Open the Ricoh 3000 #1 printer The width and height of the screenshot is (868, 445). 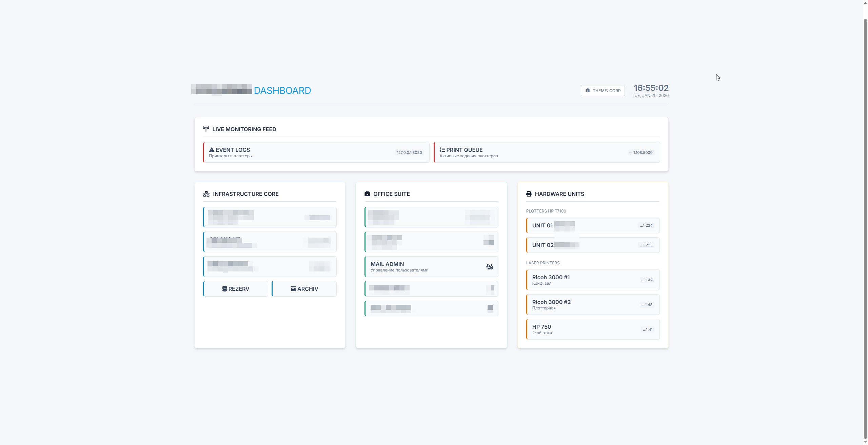point(593,280)
